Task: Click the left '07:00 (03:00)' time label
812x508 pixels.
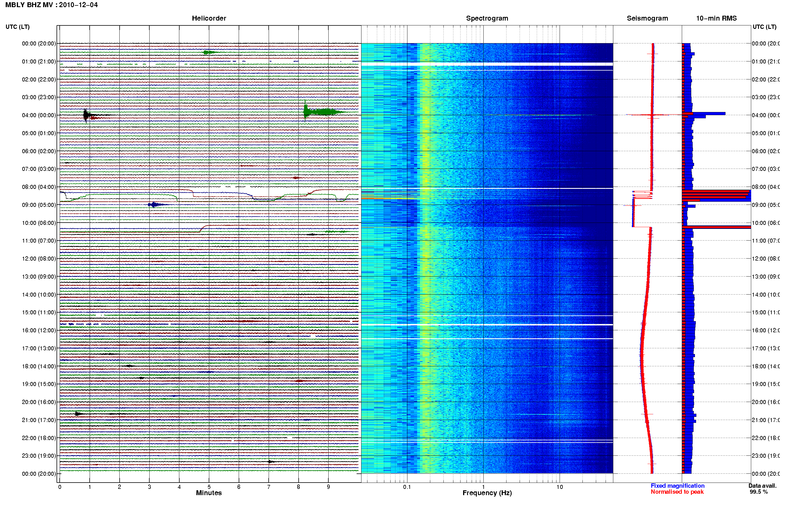Action: coord(39,169)
